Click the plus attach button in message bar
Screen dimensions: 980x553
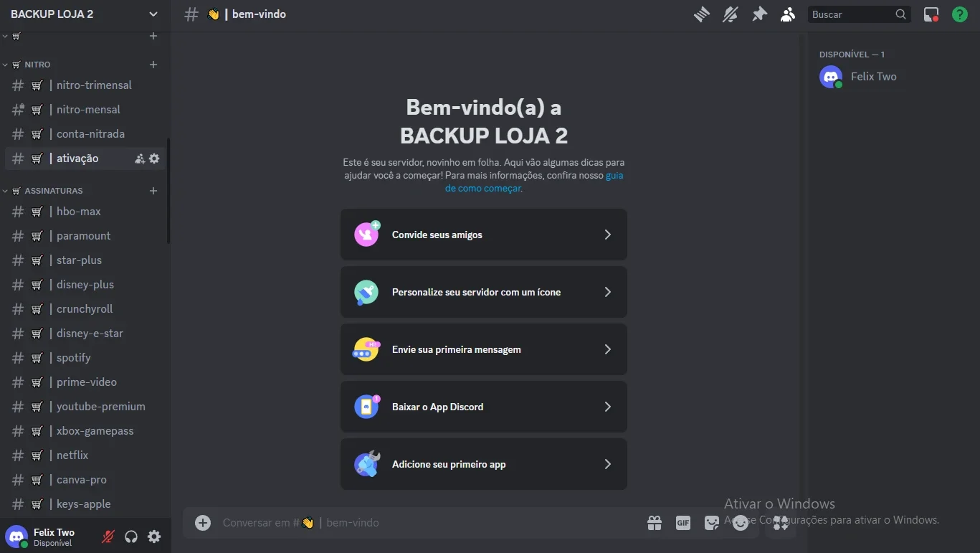pyautogui.click(x=203, y=523)
